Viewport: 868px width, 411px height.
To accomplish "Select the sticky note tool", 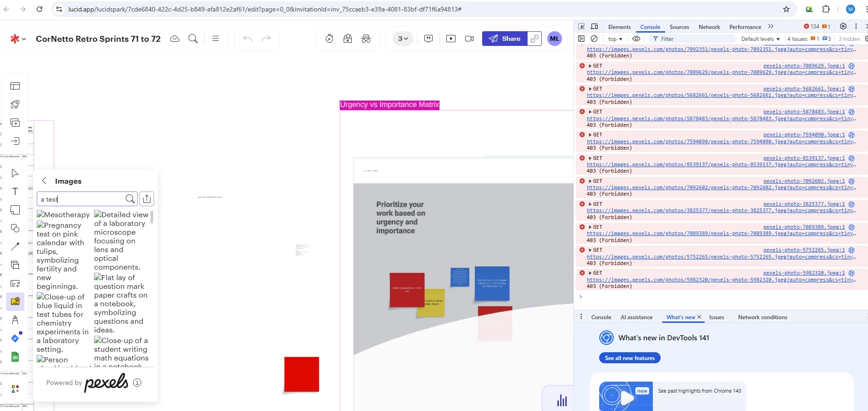I will 15,210.
